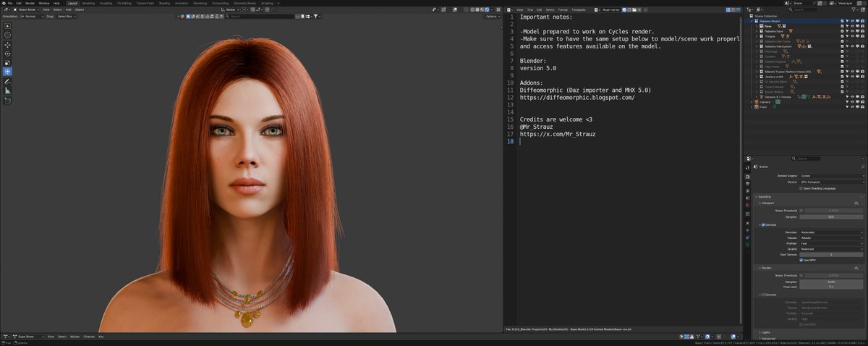The image size is (868, 346).
Task: Open the Object Mode dropdown
Action: (27, 9)
